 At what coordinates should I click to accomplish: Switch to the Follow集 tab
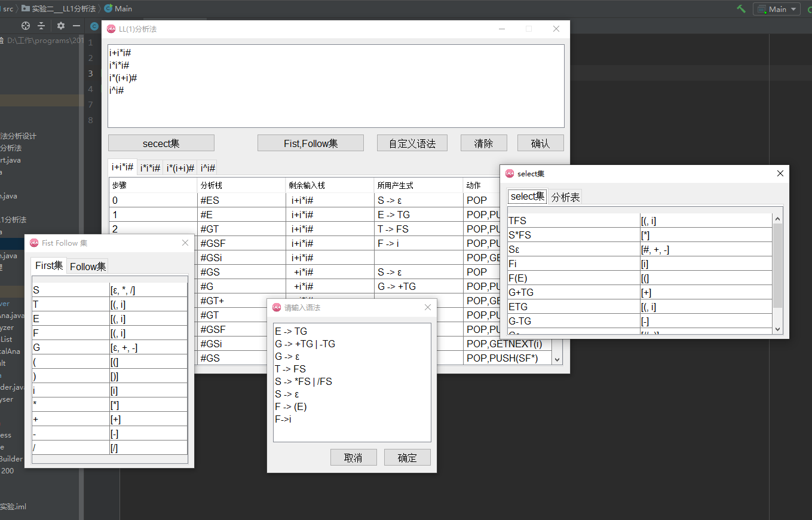pyautogui.click(x=88, y=267)
